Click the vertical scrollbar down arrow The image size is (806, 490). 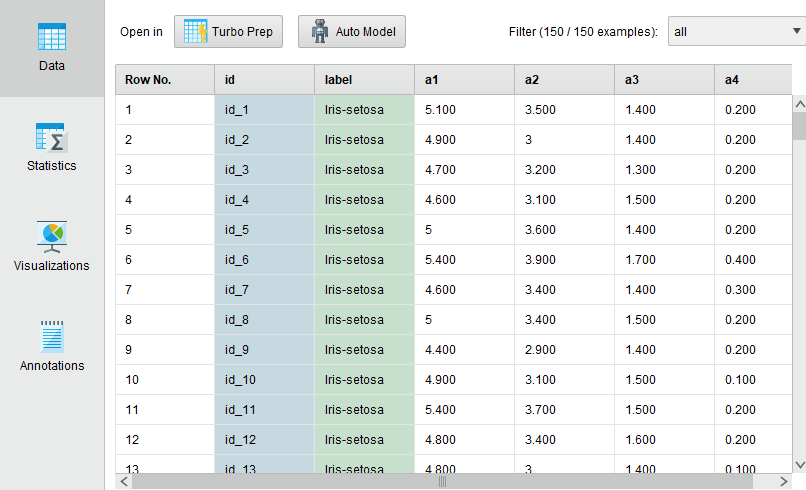800,465
